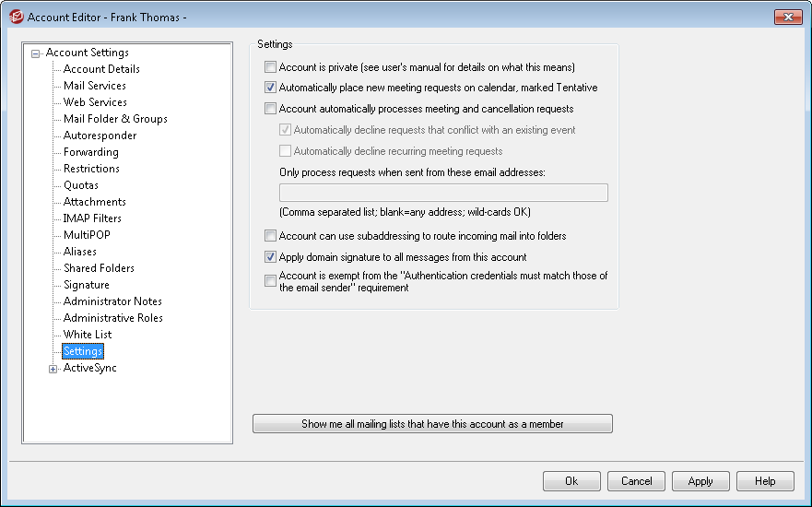
Task: Apply the current settings
Action: click(x=700, y=481)
